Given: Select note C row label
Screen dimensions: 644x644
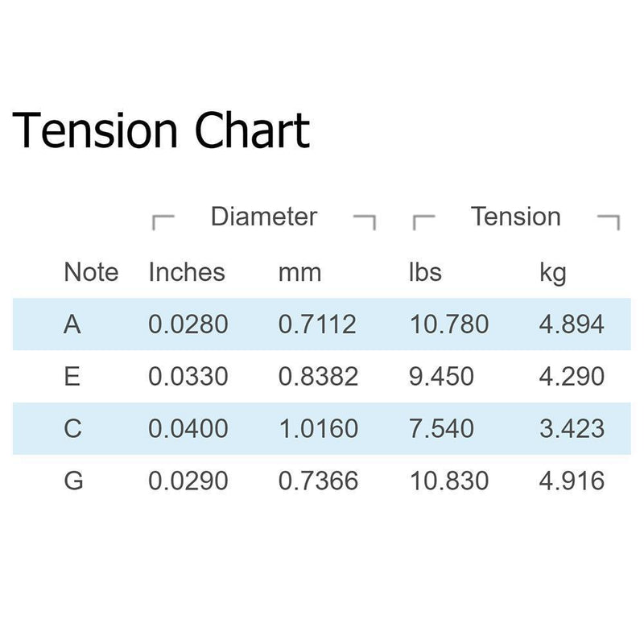Looking at the screenshot, I should coord(73,428).
